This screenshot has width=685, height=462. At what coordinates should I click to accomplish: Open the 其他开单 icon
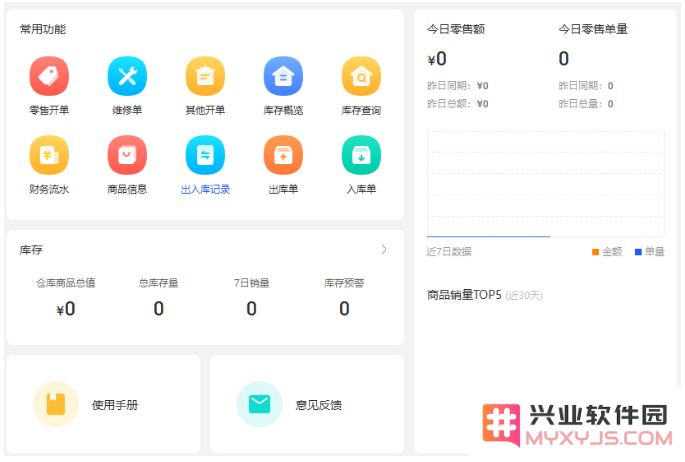205,76
